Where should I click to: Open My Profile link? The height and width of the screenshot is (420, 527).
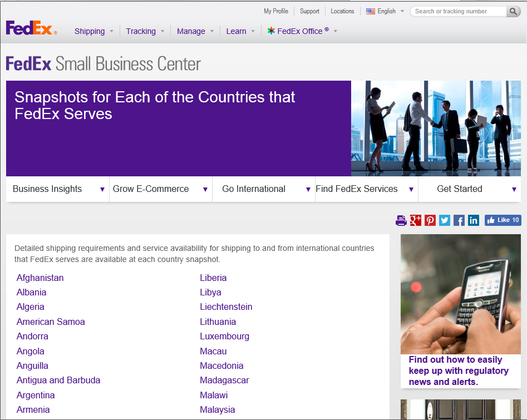[276, 11]
